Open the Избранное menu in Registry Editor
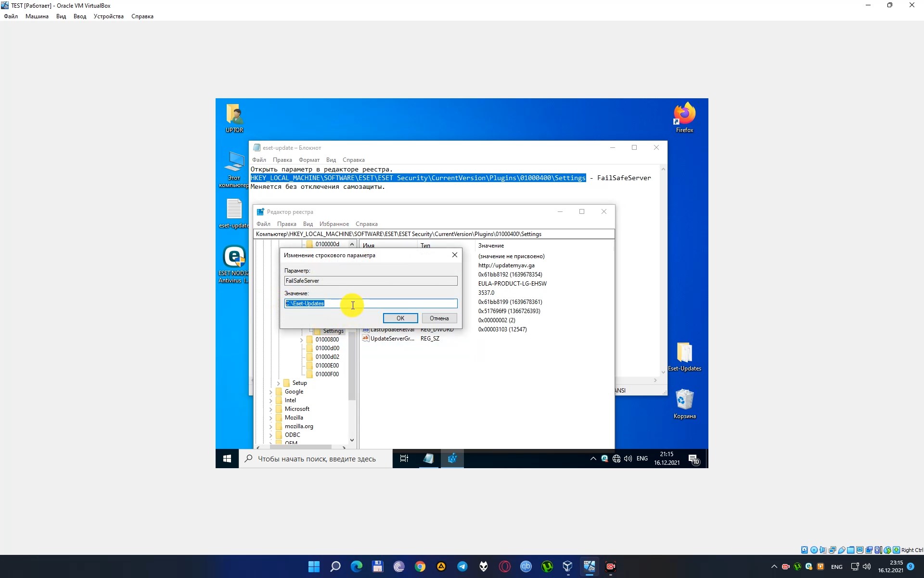The height and width of the screenshot is (578, 924). pos(334,224)
